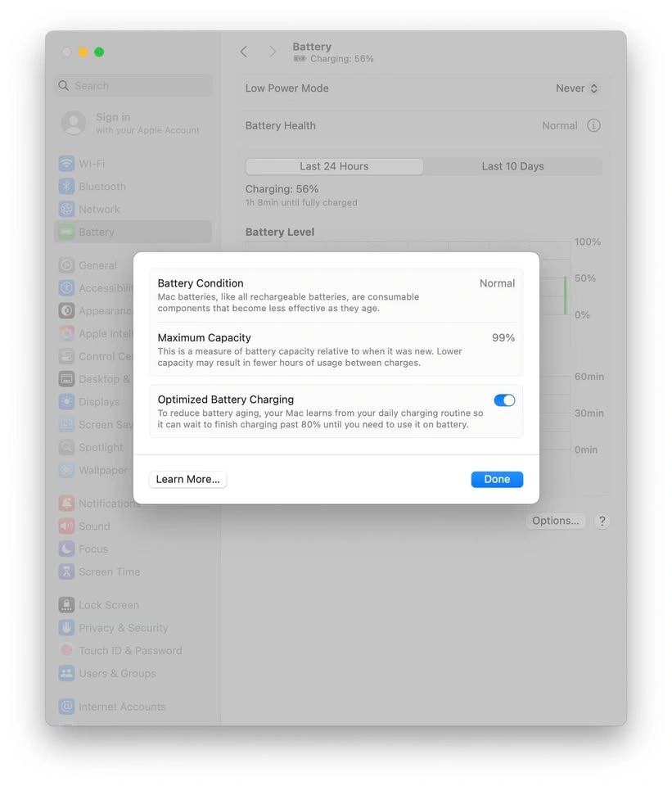Click the Sound speaker icon
Image resolution: width=672 pixels, height=786 pixels.
click(66, 526)
